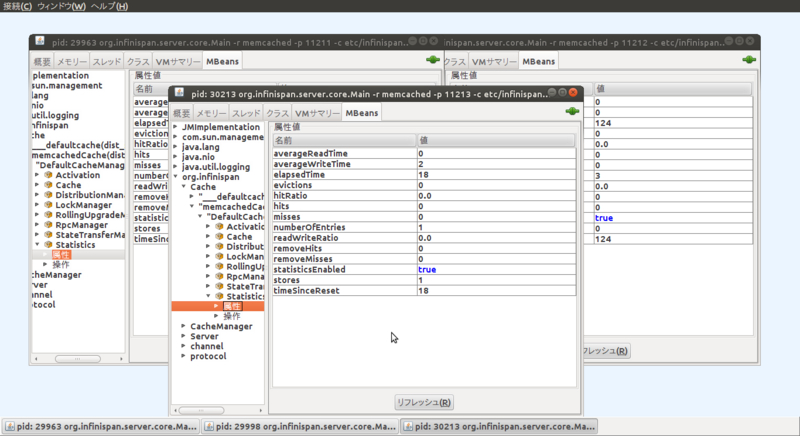Select LockManager bean icon in pid 29963 tree
The width and height of the screenshot is (800, 436).
point(48,204)
